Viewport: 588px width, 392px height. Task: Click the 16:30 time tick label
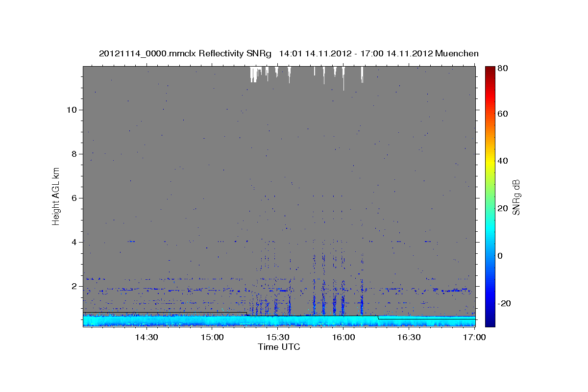coord(409,338)
